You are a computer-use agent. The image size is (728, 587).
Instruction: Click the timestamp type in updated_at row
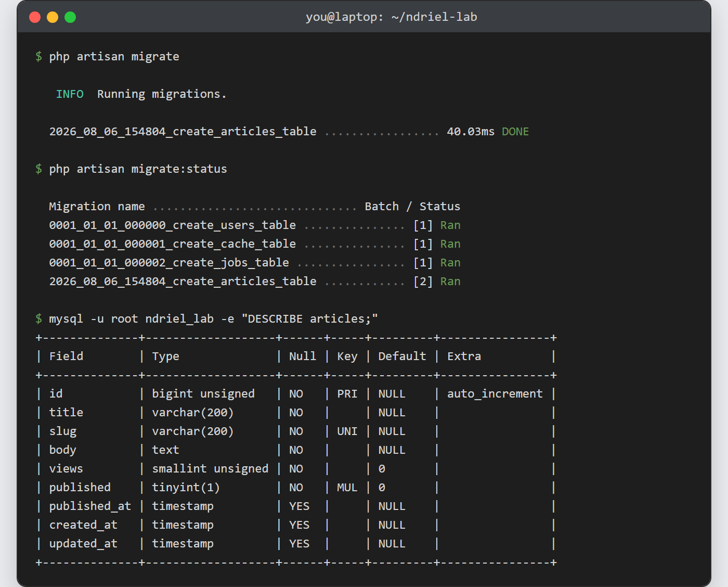183,544
